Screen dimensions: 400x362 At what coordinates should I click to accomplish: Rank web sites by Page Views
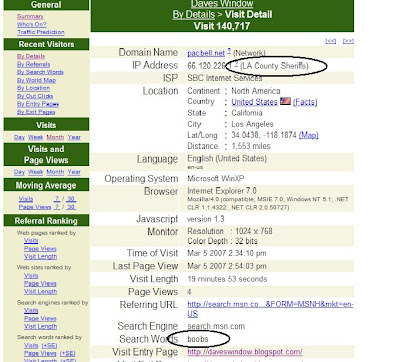point(40,284)
